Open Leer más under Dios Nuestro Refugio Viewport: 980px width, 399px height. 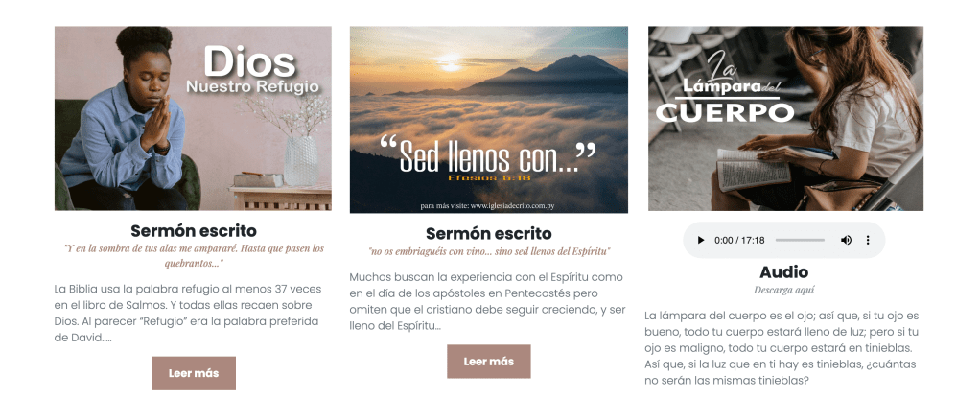tap(194, 373)
